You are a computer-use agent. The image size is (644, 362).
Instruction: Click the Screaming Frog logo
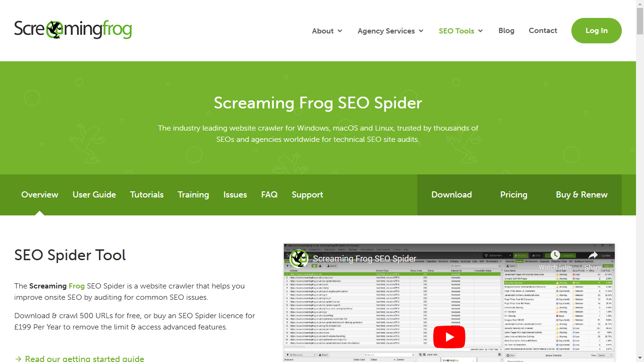point(73,30)
